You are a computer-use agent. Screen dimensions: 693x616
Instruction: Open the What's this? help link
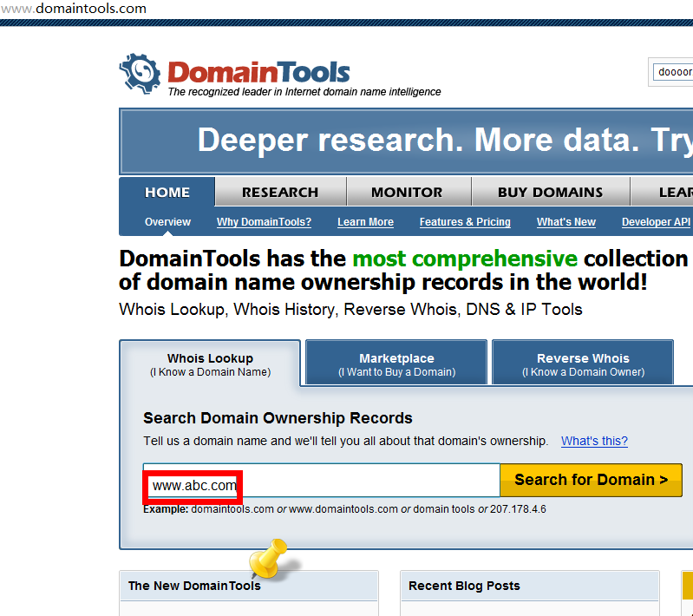pyautogui.click(x=594, y=441)
